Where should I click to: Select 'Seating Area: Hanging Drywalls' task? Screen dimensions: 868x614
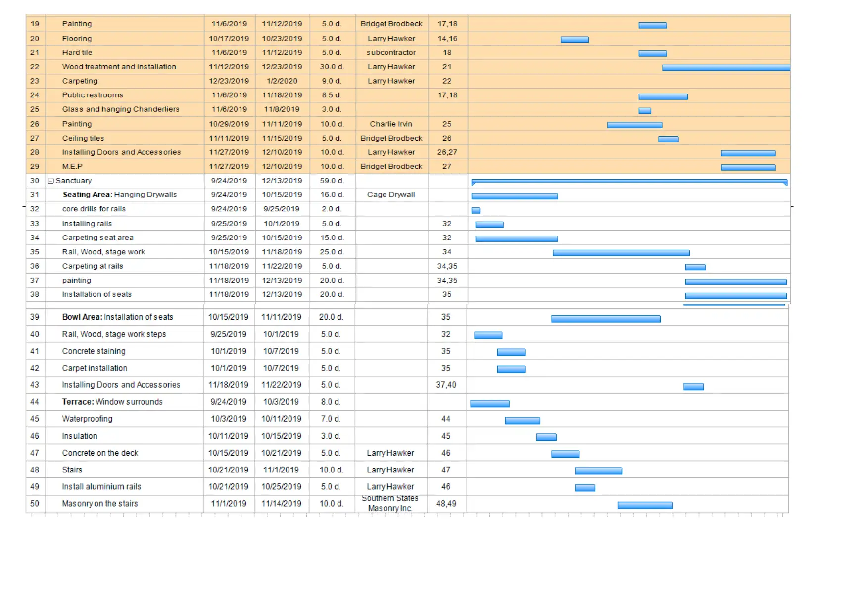(x=120, y=194)
